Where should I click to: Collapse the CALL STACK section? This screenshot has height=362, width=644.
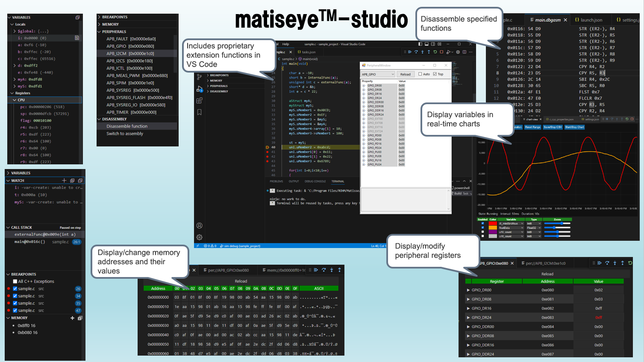click(x=8, y=228)
